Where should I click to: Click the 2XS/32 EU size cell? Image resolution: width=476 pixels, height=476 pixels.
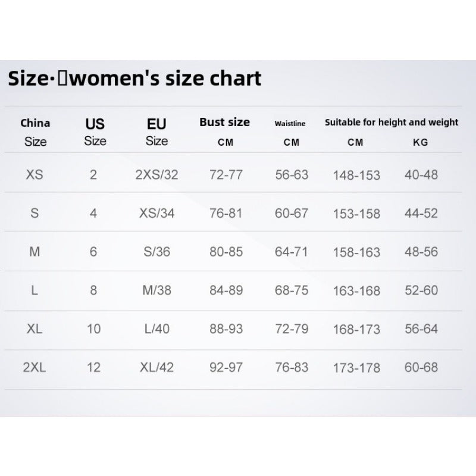tap(156, 175)
